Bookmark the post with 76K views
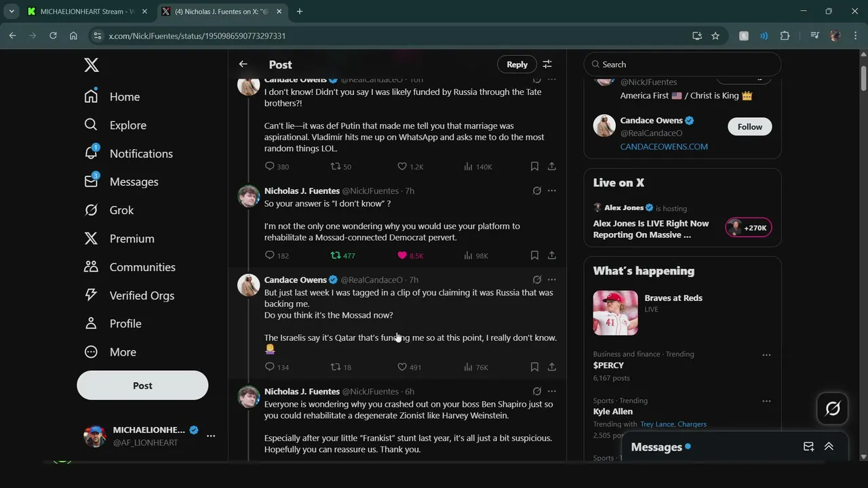 [534, 367]
